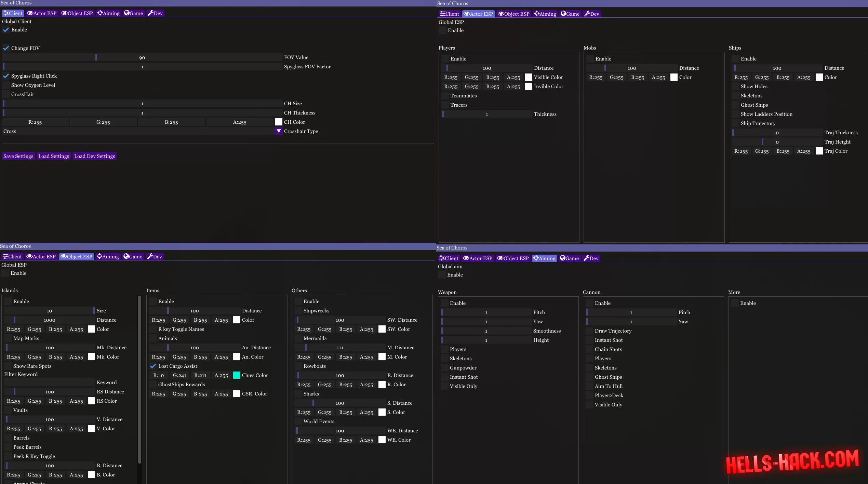Select the highlighted Object ESP tab above Islands
Screen dimensions: 868x484
pos(77,256)
